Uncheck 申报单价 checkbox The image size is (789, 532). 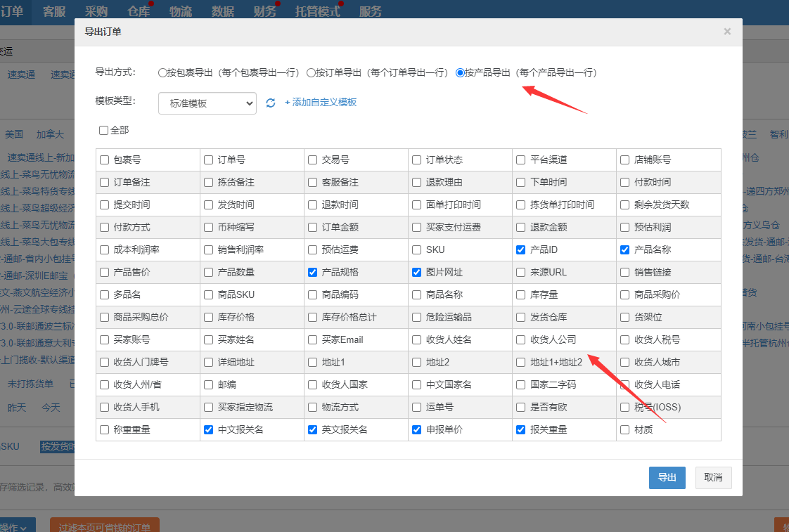click(x=416, y=430)
